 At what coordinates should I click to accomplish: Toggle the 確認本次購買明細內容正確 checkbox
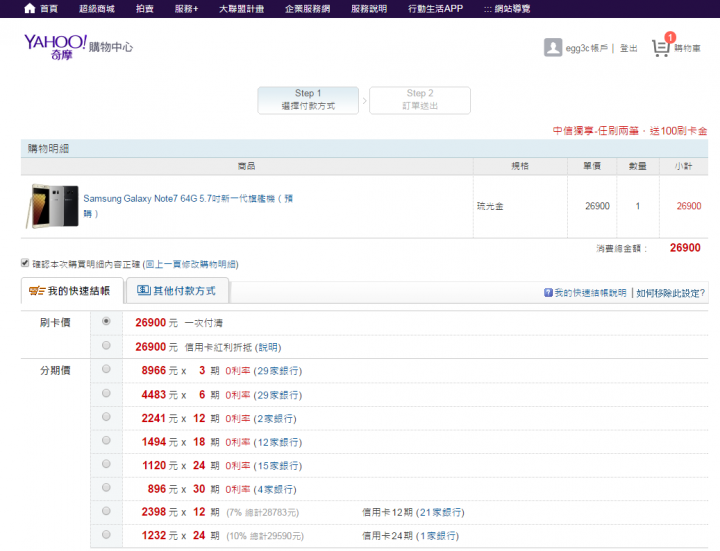(25, 264)
